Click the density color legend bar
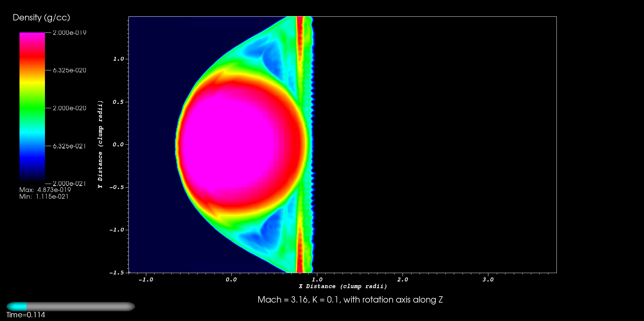 click(32, 108)
